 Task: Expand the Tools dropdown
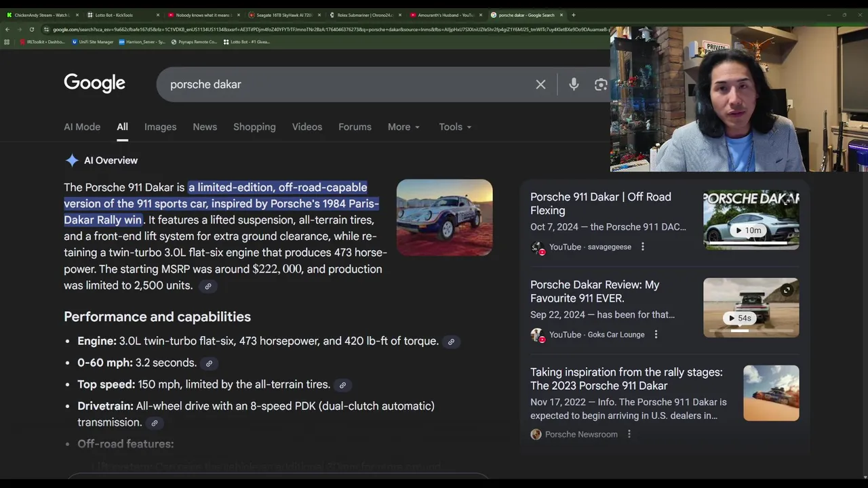click(455, 127)
